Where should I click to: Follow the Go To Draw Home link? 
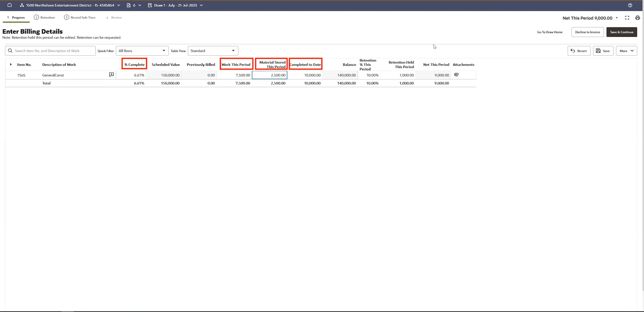coord(549,32)
